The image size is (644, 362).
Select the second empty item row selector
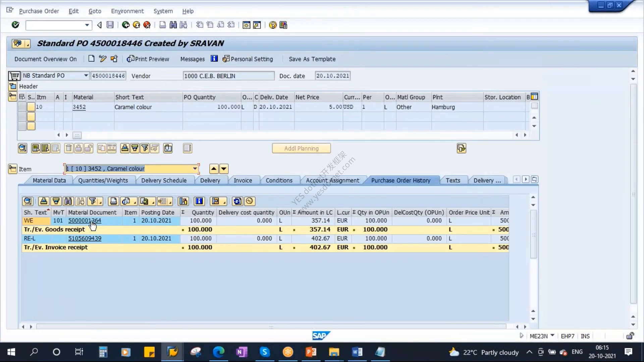tap(22, 126)
